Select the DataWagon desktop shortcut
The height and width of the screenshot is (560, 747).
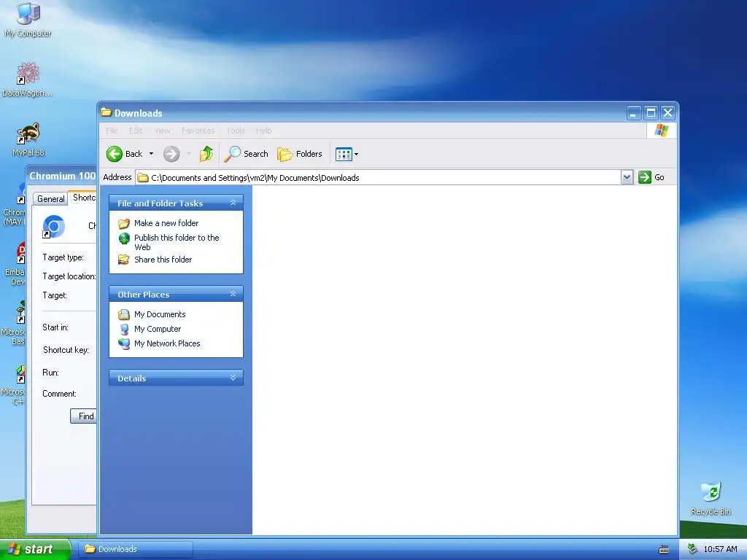click(28, 80)
